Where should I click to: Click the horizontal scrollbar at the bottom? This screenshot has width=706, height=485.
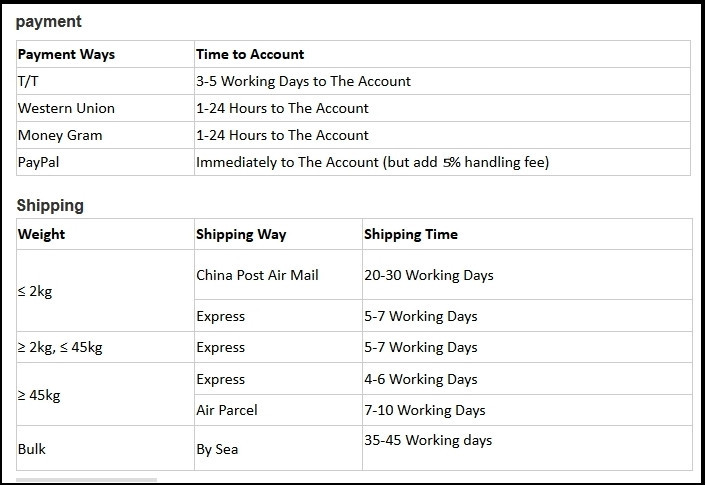coord(86,481)
